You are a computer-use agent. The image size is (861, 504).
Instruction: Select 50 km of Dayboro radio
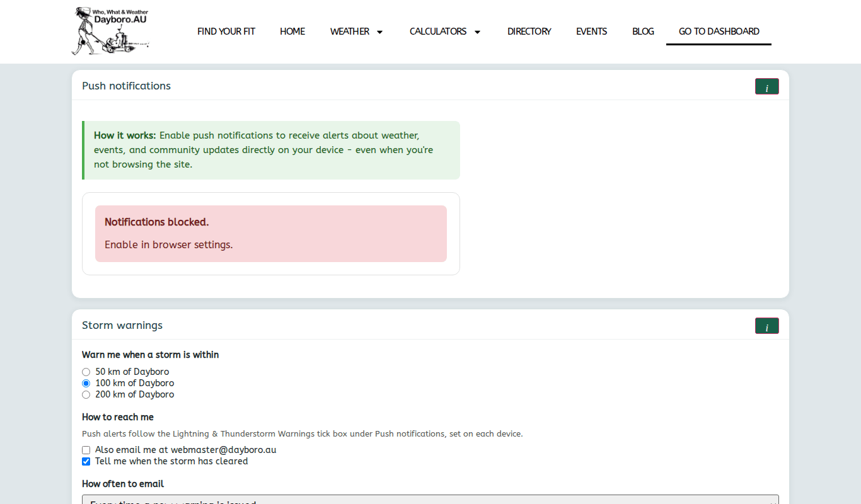86,372
